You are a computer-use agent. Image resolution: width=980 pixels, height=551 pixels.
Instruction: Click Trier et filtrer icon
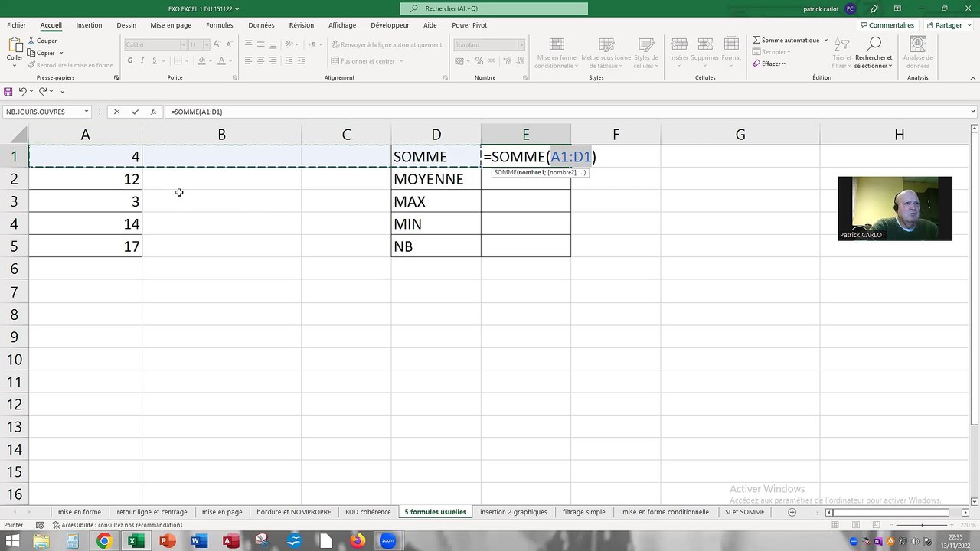pyautogui.click(x=841, y=44)
